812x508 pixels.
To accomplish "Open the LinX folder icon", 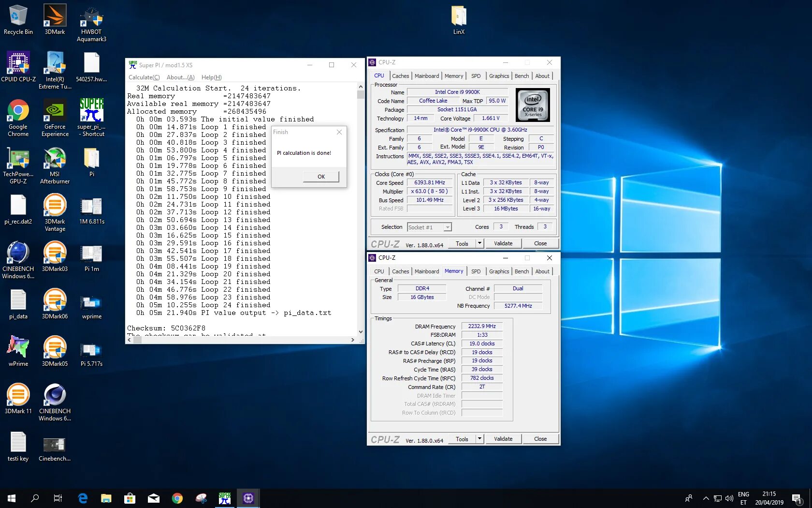I will pos(459,19).
